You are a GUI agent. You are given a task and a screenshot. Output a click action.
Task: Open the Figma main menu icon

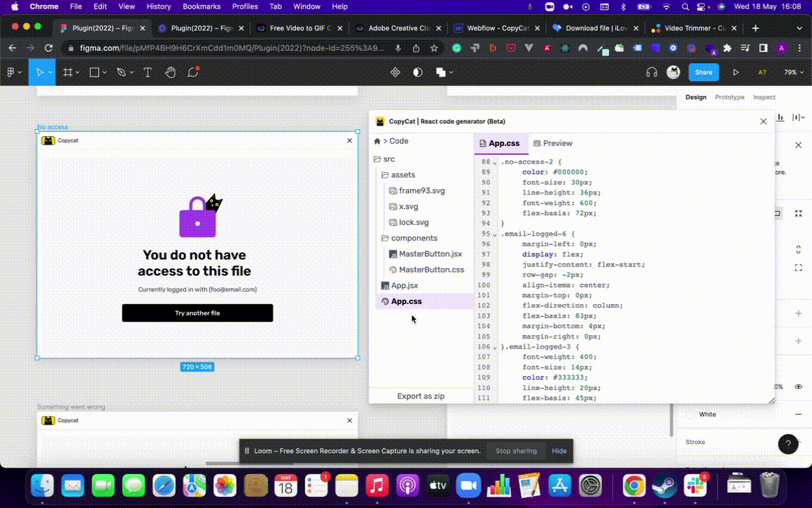[11, 73]
